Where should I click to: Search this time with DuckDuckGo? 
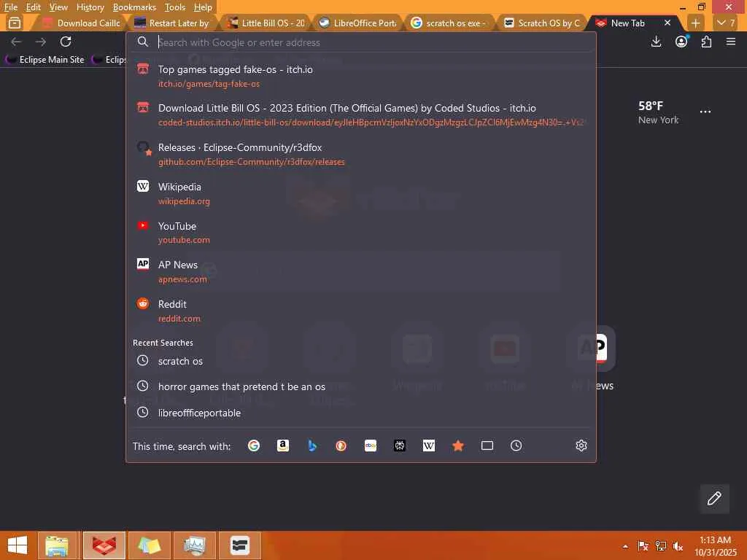pos(341,446)
